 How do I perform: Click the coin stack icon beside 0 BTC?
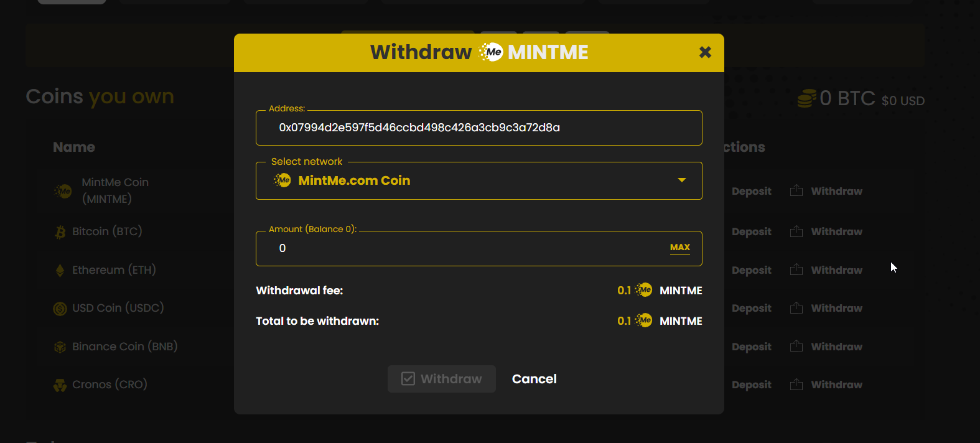point(806,98)
